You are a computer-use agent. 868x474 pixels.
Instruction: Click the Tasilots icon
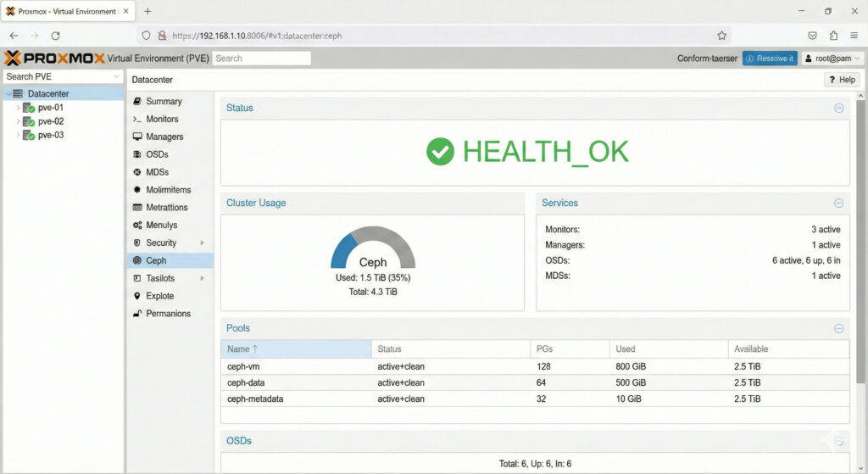coord(137,278)
